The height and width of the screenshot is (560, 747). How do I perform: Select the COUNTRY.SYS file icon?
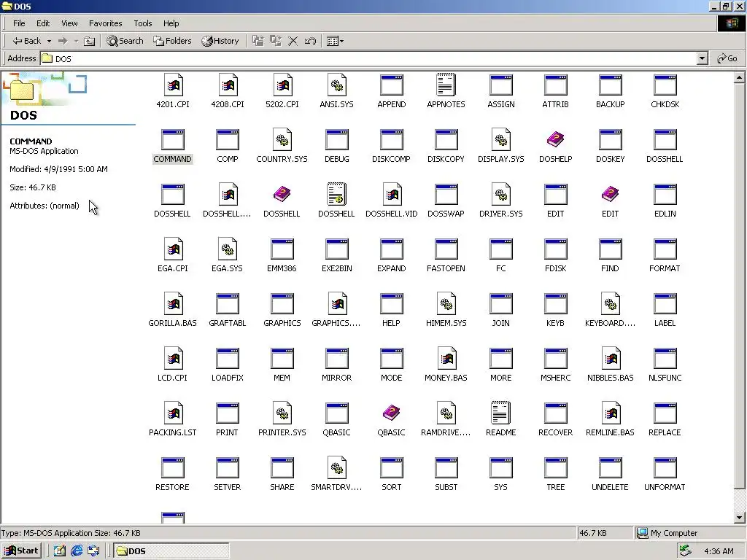pos(282,140)
